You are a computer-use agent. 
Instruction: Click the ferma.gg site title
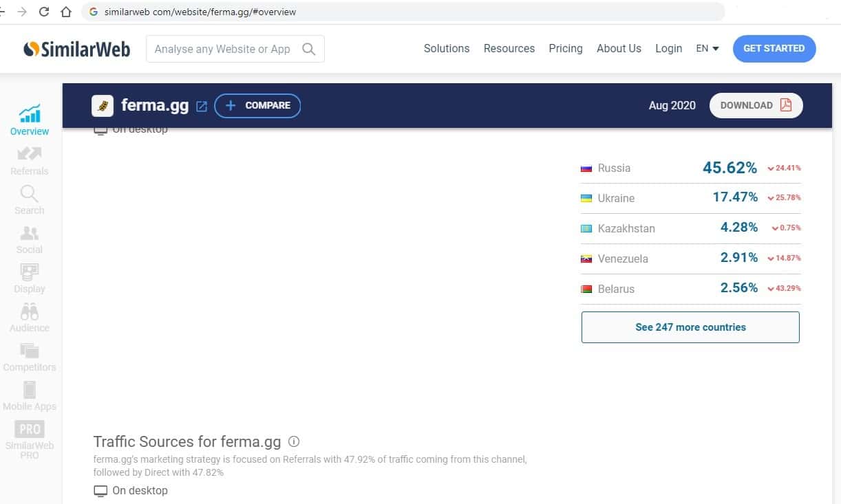pos(155,106)
